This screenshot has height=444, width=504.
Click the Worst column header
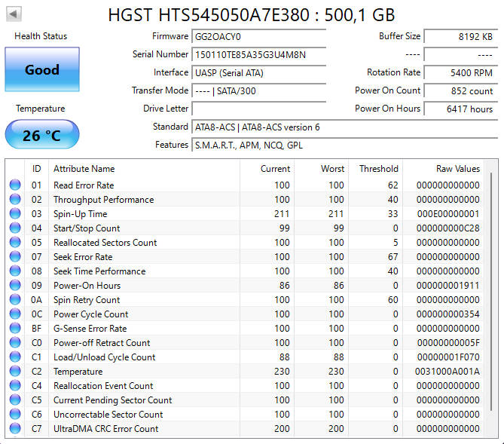pos(321,169)
